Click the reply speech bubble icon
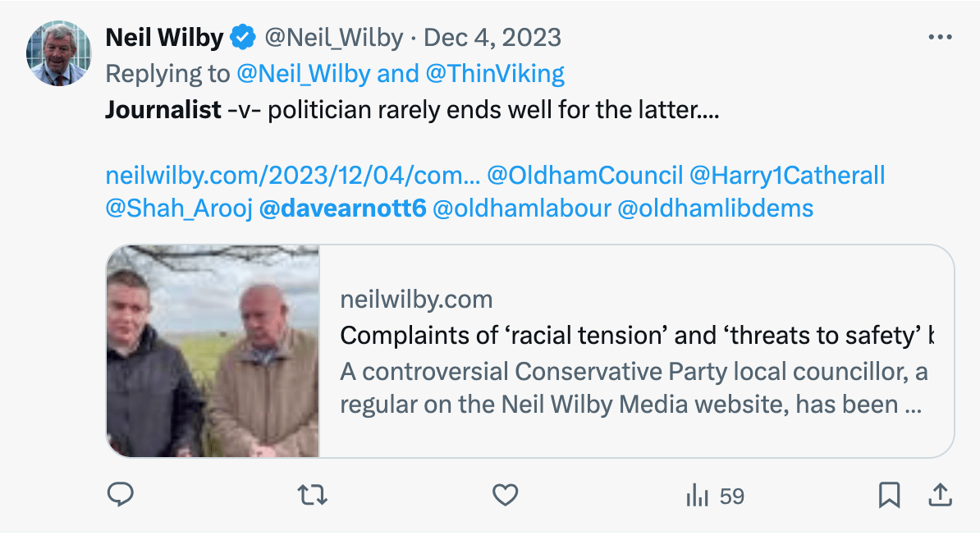980x540 pixels. (121, 494)
